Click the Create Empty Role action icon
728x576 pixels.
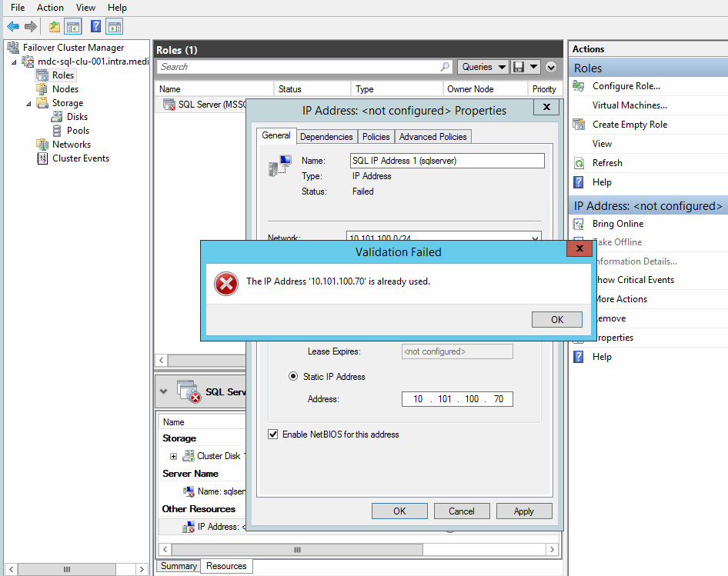coord(579,125)
